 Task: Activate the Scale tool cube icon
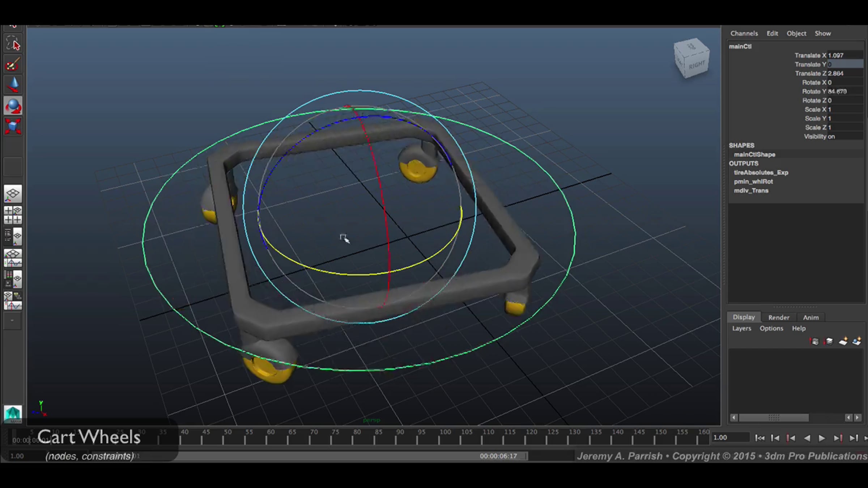click(13, 126)
